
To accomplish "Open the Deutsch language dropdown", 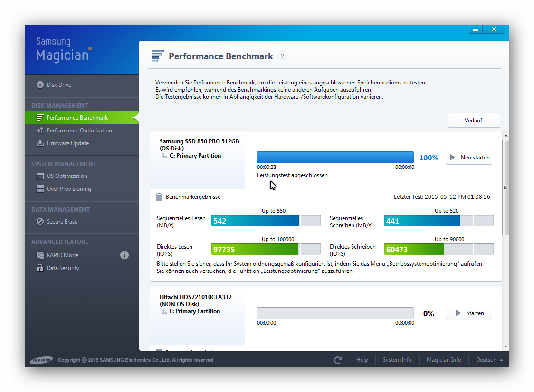I will [x=489, y=360].
